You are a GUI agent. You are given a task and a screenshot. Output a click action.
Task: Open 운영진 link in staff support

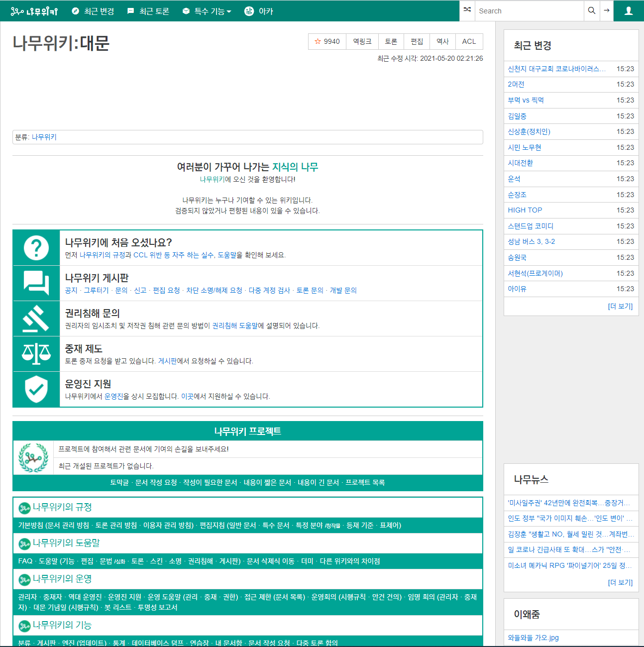point(113,396)
